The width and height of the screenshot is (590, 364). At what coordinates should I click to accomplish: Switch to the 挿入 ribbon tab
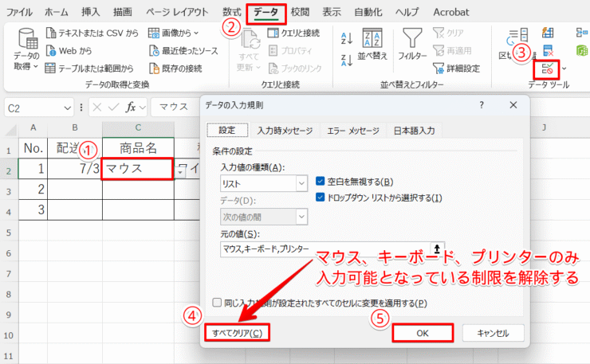[91, 12]
